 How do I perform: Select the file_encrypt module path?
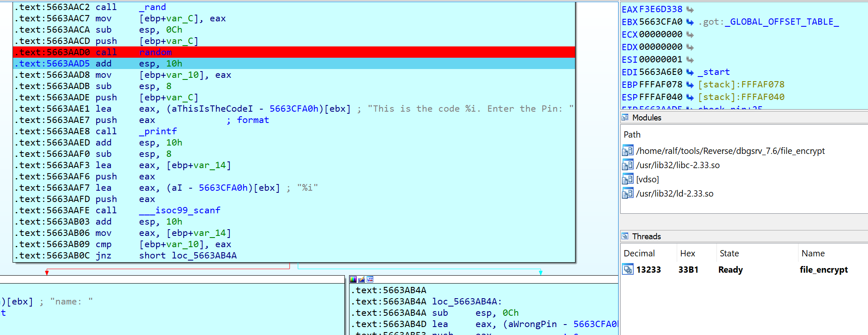[730, 151]
